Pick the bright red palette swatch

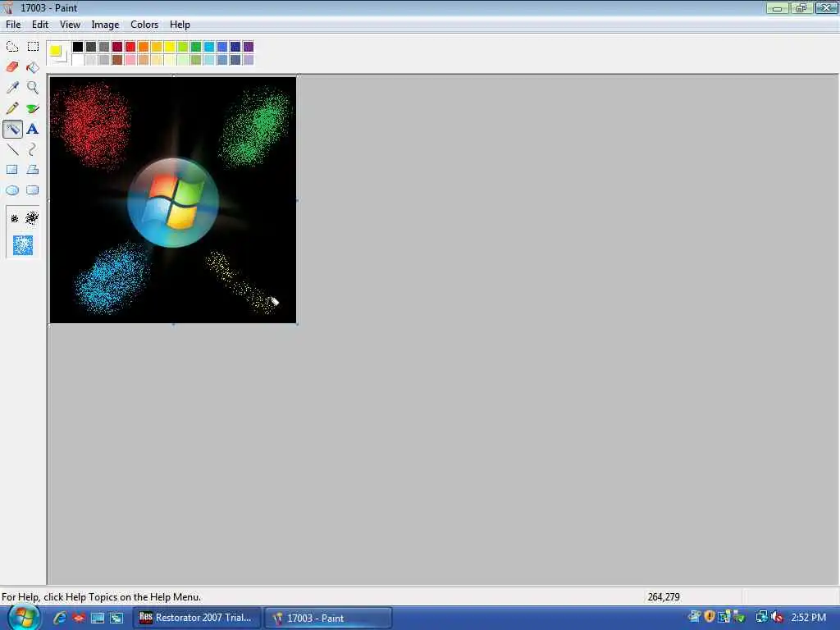coord(130,47)
